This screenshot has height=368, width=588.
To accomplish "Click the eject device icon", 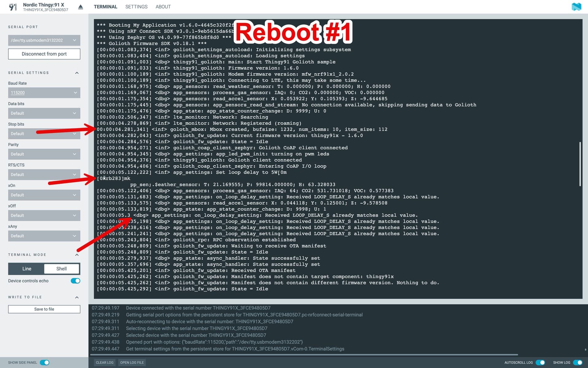I will (x=81, y=7).
